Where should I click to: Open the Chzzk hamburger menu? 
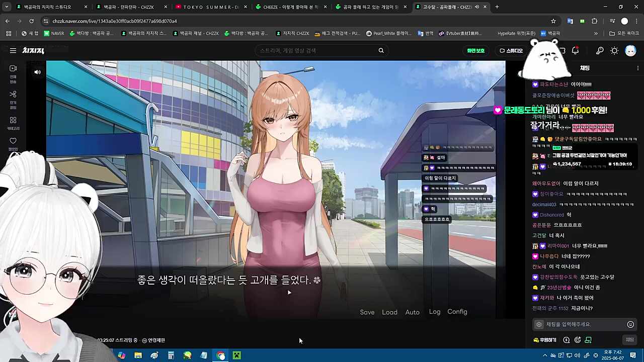coord(13,50)
